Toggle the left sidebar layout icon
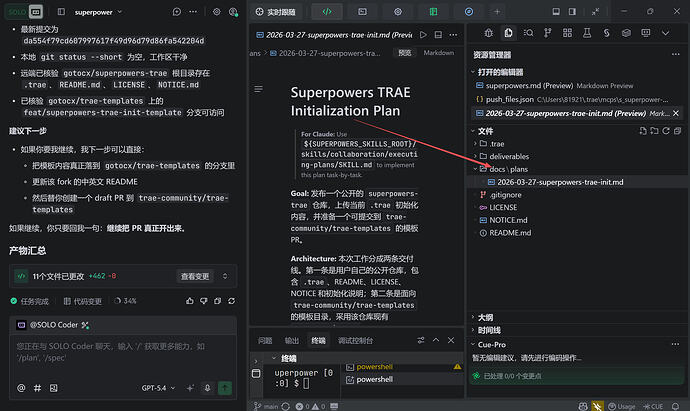Screen dimensions: 690x411 tap(61, 12)
